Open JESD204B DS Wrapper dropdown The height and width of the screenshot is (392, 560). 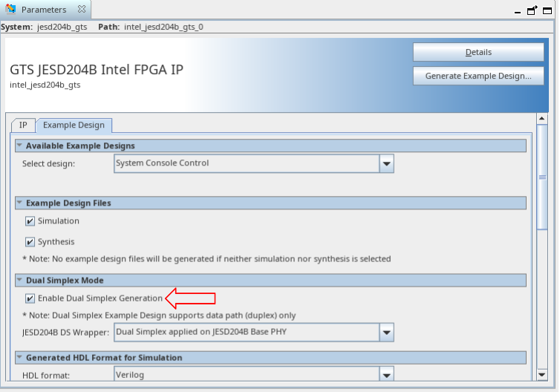(x=254, y=332)
